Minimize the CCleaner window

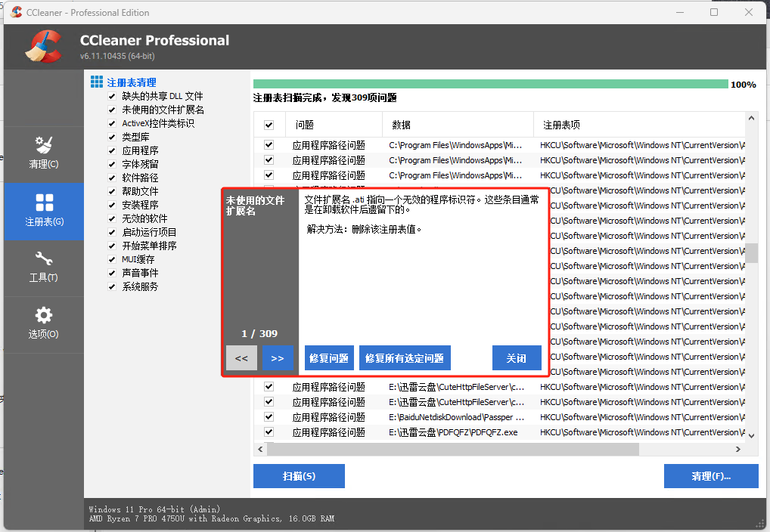pyautogui.click(x=680, y=12)
